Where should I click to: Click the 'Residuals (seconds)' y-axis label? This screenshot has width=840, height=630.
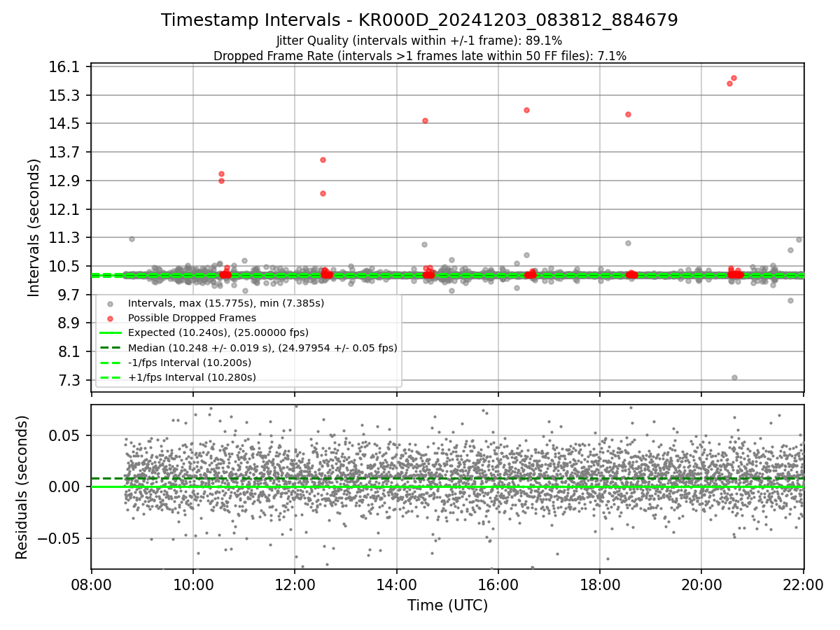click(x=22, y=487)
